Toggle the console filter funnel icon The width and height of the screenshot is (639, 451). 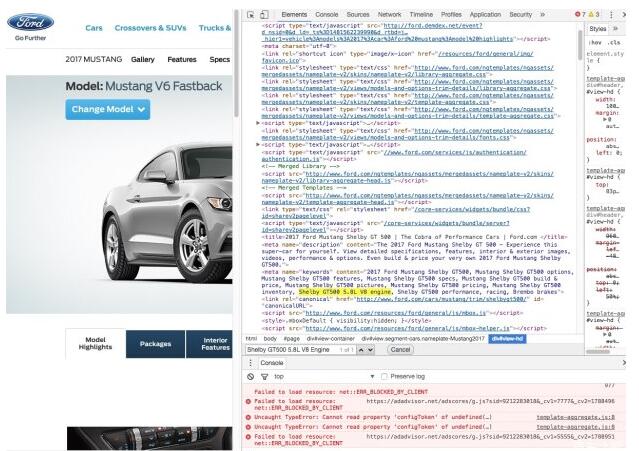coord(264,376)
